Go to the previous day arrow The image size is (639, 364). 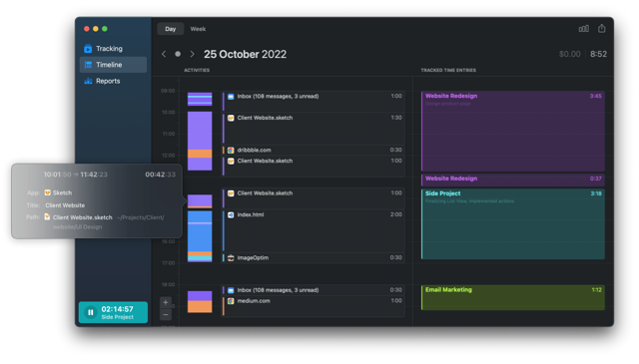164,54
